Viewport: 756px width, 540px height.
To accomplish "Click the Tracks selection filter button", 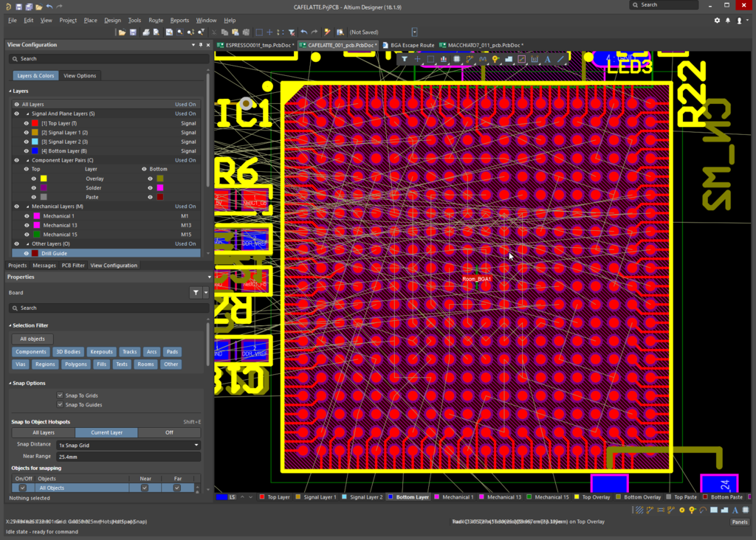I will click(x=129, y=352).
